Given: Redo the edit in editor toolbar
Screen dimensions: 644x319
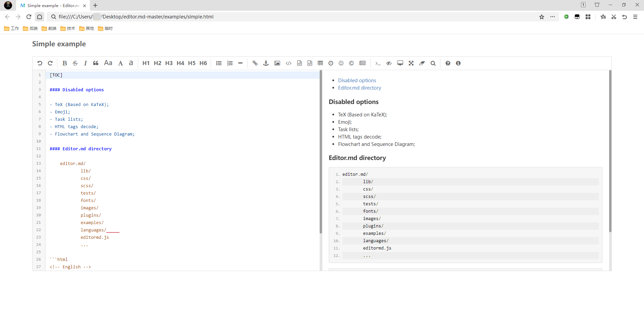Looking at the screenshot, I should (50, 63).
